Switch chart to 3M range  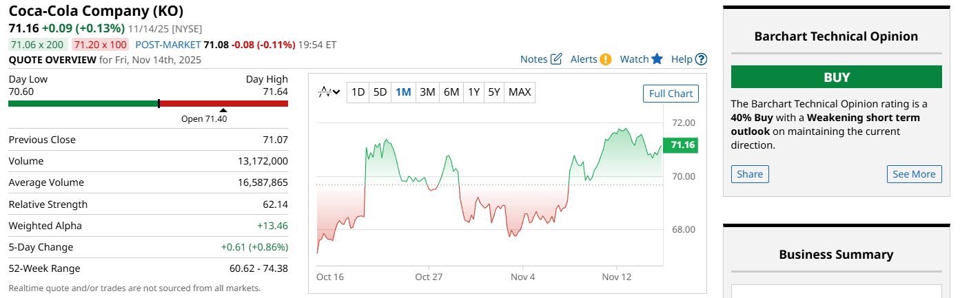427,92
